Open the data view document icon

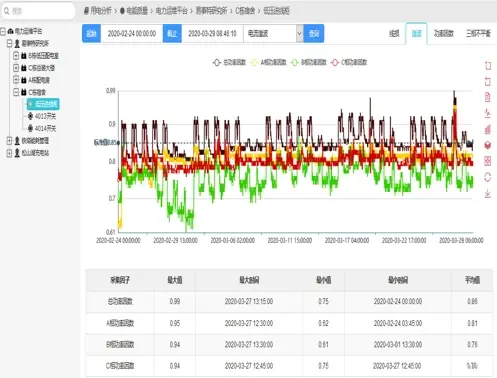pyautogui.click(x=488, y=97)
